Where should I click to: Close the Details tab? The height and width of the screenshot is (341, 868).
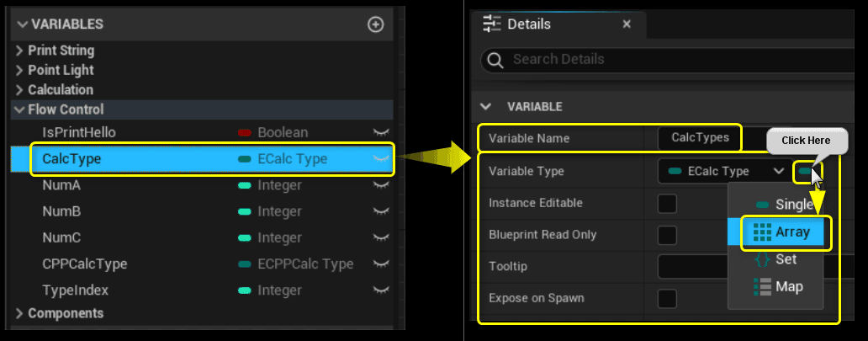[627, 24]
